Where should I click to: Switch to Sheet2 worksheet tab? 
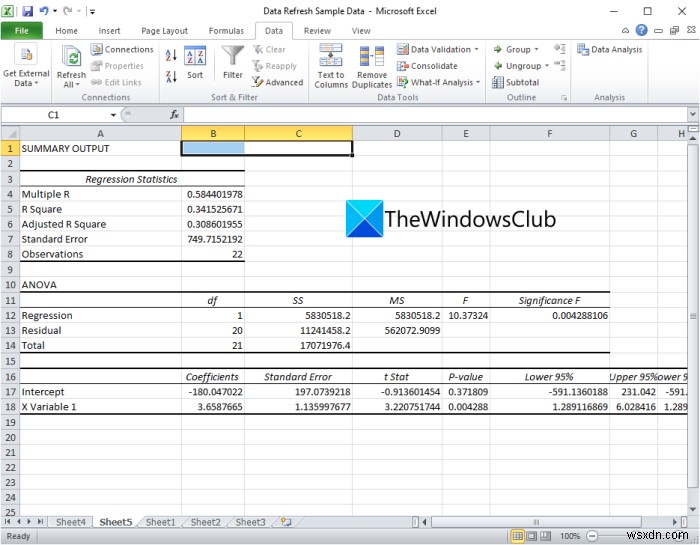click(x=205, y=522)
